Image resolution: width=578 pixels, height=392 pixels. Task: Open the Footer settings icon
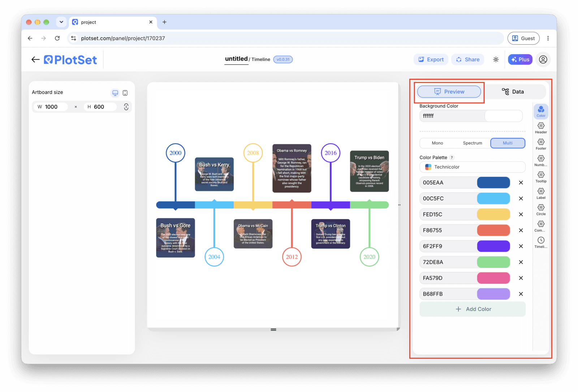click(541, 144)
